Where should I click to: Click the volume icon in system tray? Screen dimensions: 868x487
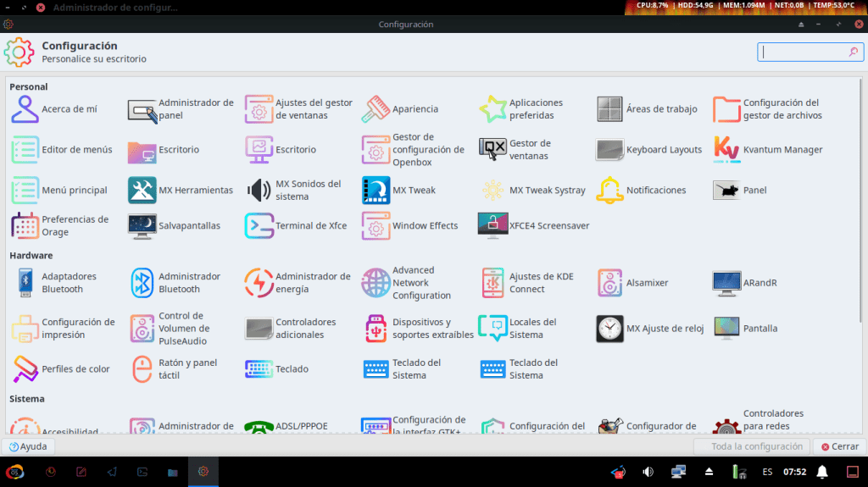click(648, 472)
